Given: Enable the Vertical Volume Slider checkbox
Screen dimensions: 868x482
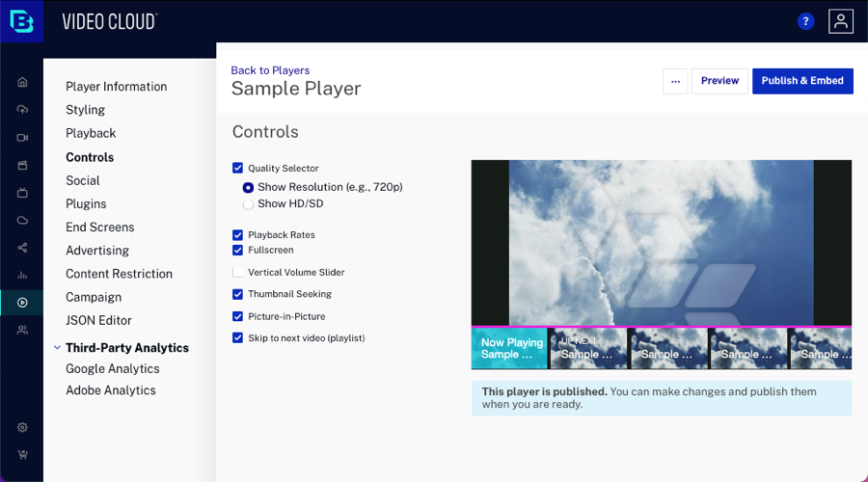Looking at the screenshot, I should pyautogui.click(x=238, y=273).
